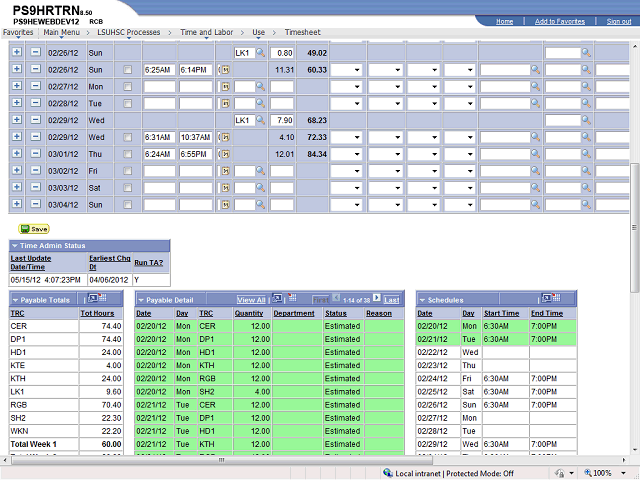Download Payable Detail to spreadsheet
The width and height of the screenshot is (640, 480).
[292, 298]
